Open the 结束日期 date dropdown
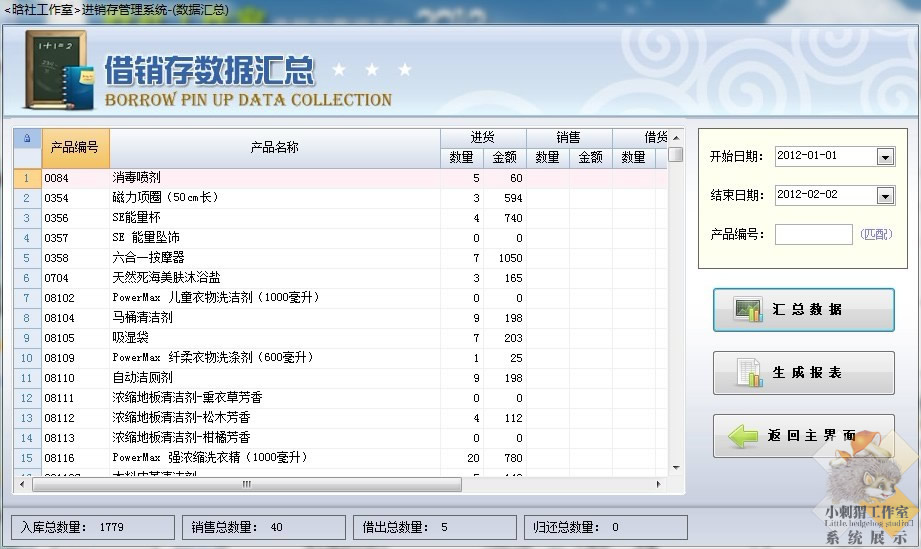 [885, 195]
